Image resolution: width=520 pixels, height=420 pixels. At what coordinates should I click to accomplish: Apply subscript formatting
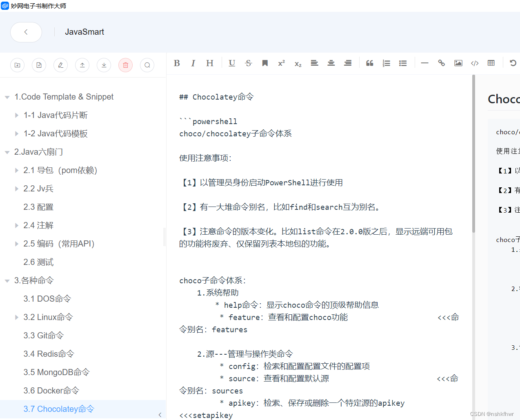coord(298,63)
